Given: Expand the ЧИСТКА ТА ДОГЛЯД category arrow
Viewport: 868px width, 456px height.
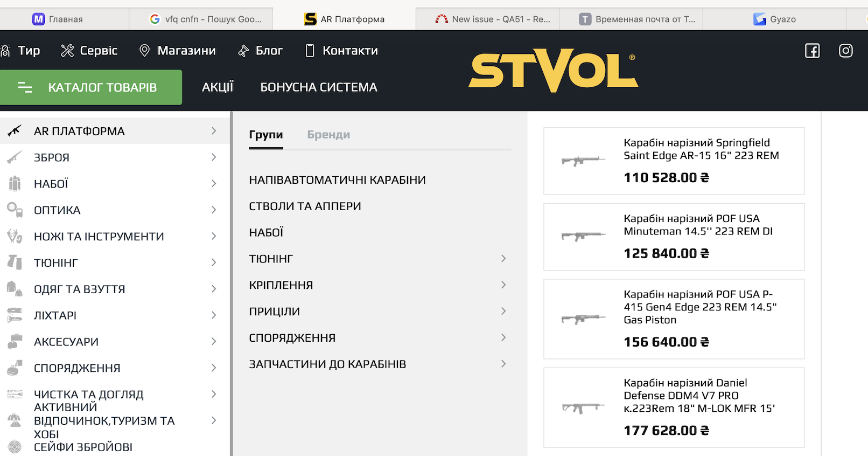Looking at the screenshot, I should click(214, 394).
